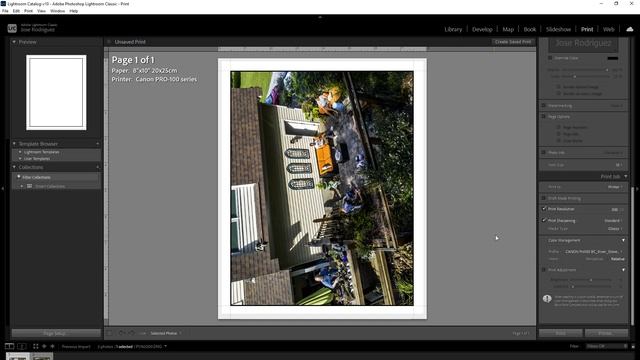Select main window display icon in filmstrip bar

pos(9,346)
